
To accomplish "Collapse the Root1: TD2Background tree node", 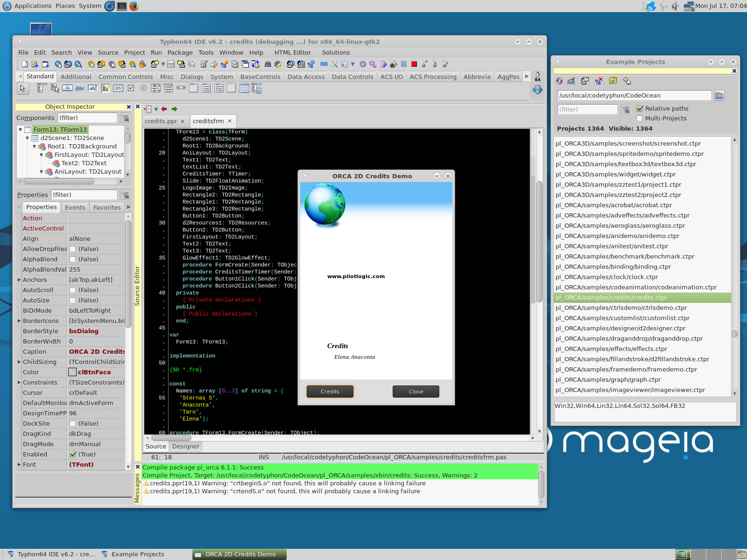I will click(x=35, y=147).
